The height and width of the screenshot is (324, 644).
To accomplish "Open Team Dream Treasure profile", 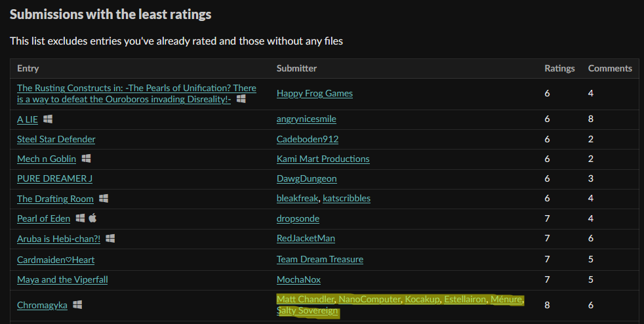I will click(319, 259).
